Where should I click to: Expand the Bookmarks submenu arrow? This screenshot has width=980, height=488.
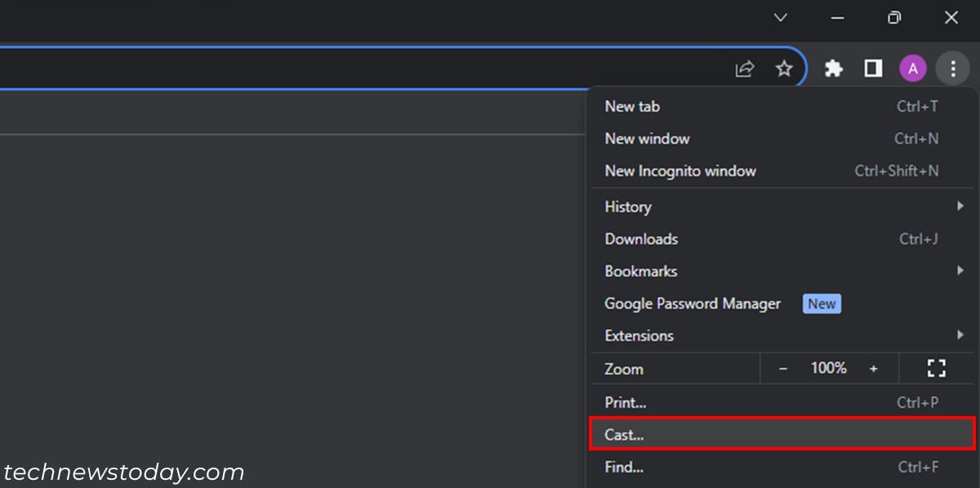pyautogui.click(x=960, y=271)
